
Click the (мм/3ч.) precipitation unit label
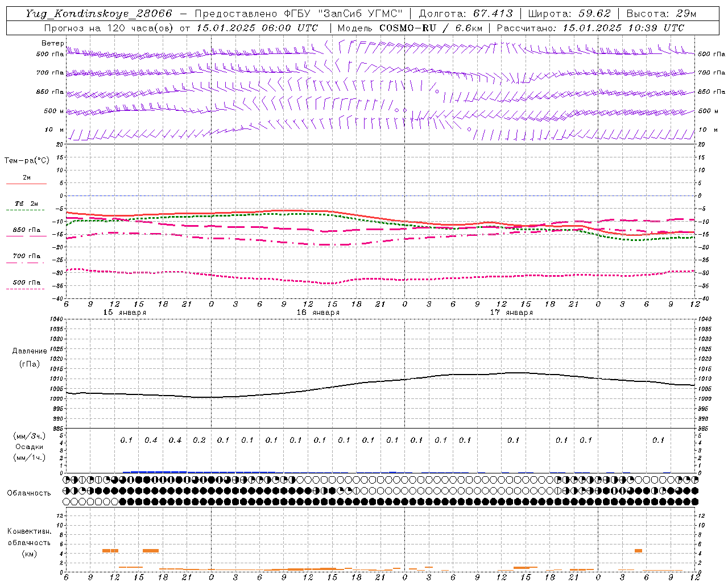pyautogui.click(x=29, y=436)
